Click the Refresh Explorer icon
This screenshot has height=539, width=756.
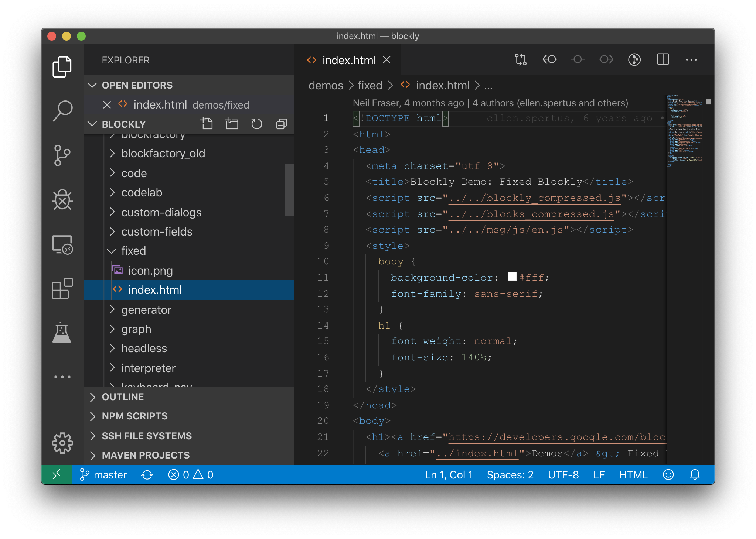pyautogui.click(x=257, y=124)
